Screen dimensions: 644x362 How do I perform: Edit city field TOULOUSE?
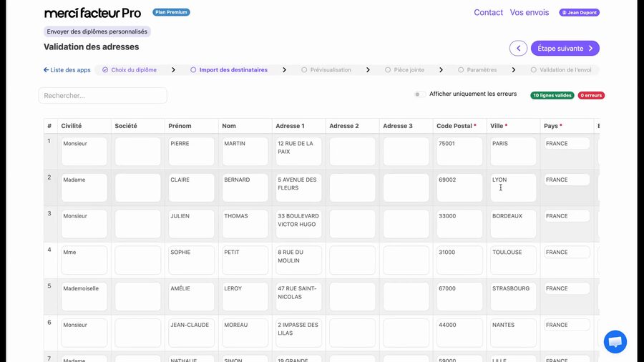(513, 260)
